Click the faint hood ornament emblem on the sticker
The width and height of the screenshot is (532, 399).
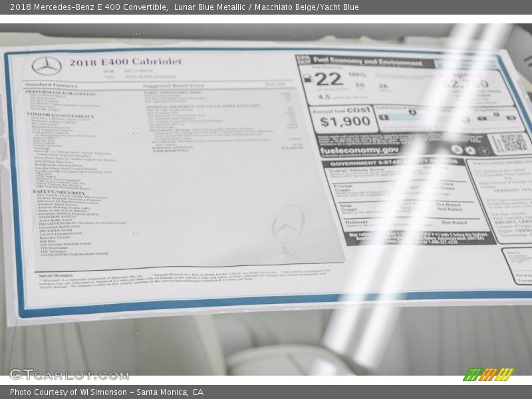pos(287,231)
